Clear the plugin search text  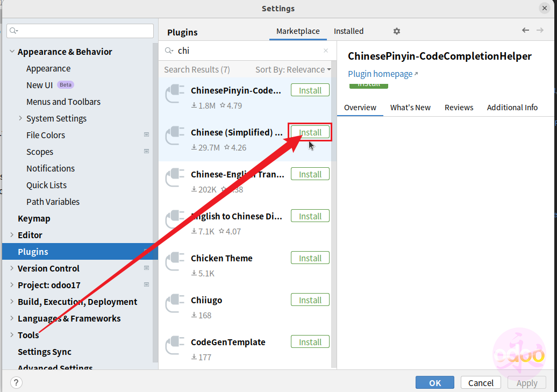click(x=325, y=51)
